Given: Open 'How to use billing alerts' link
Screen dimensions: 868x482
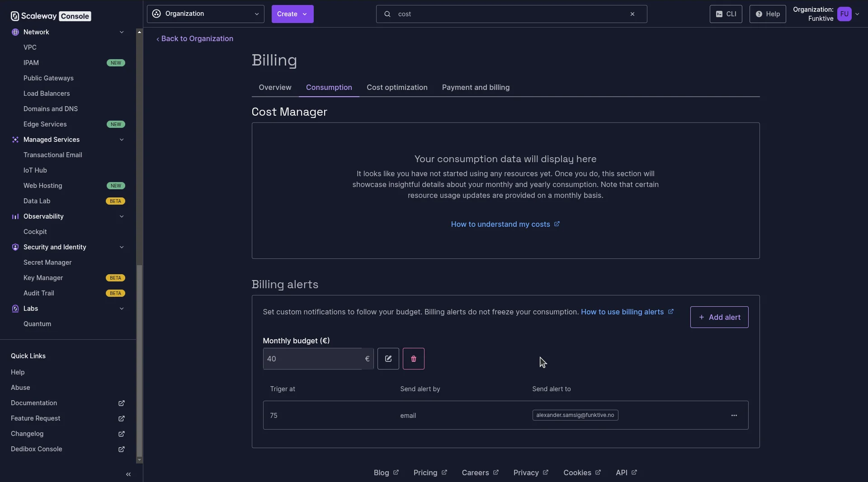Looking at the screenshot, I should [627, 312].
